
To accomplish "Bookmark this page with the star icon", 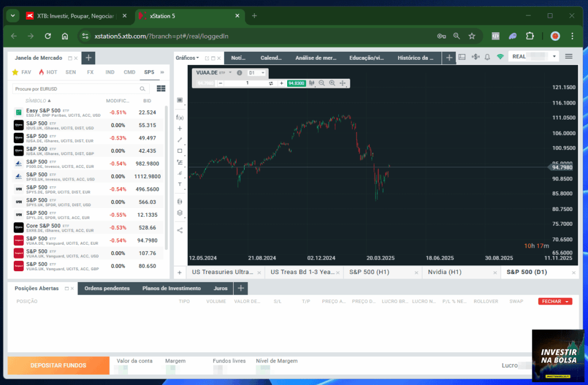I will 472,36.
